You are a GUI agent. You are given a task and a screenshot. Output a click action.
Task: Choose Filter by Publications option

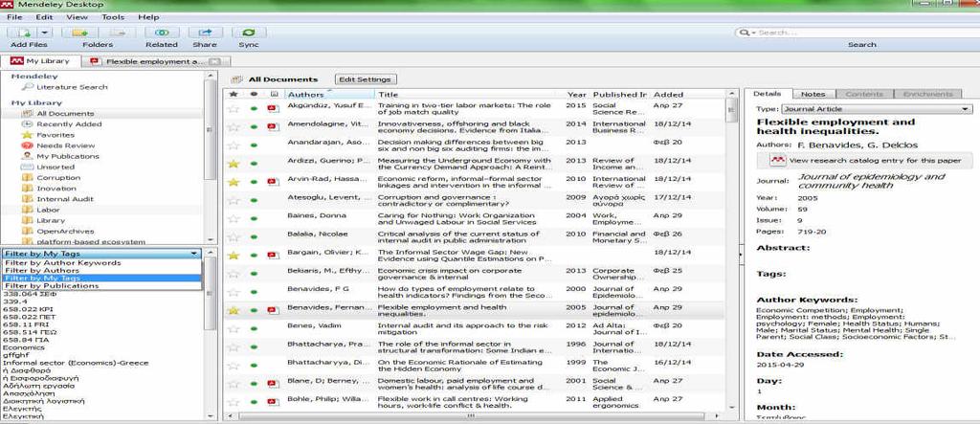[52, 286]
